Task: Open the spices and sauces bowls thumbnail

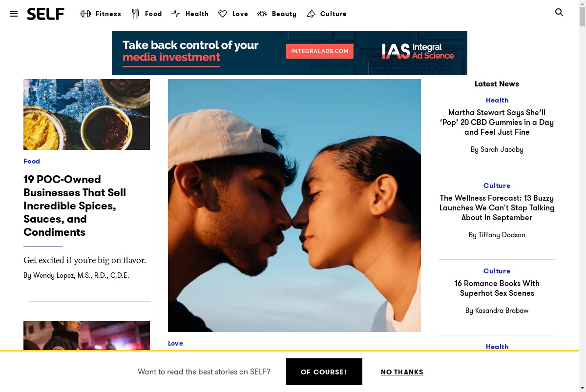Action: [x=86, y=114]
